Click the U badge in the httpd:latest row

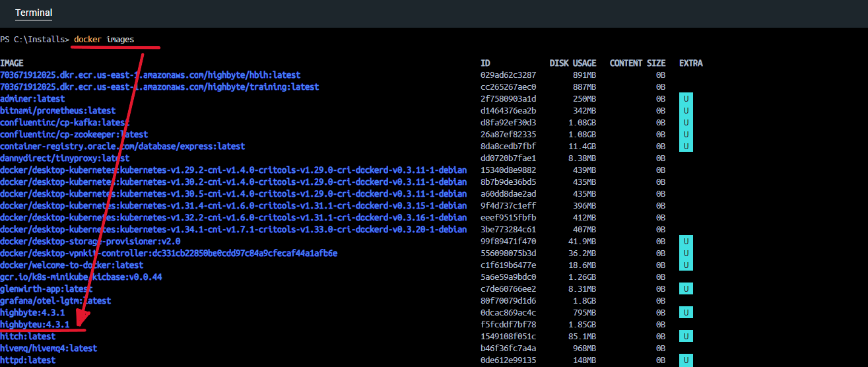[x=686, y=360]
